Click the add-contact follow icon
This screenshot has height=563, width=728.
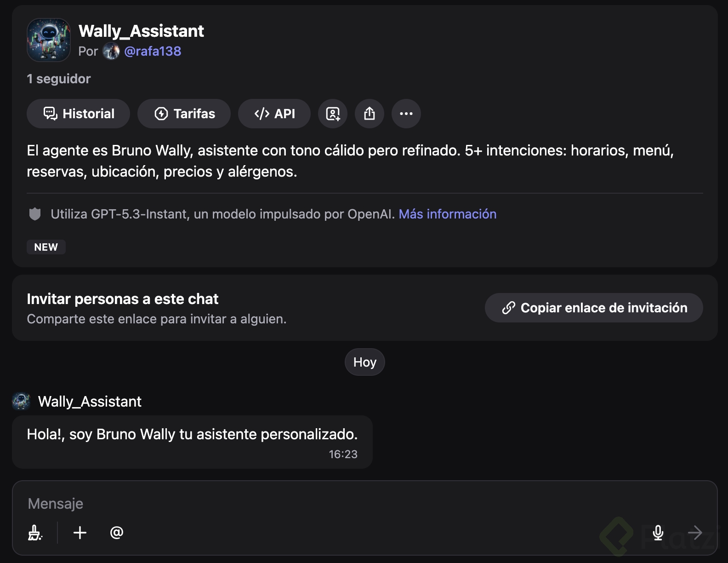tap(333, 114)
